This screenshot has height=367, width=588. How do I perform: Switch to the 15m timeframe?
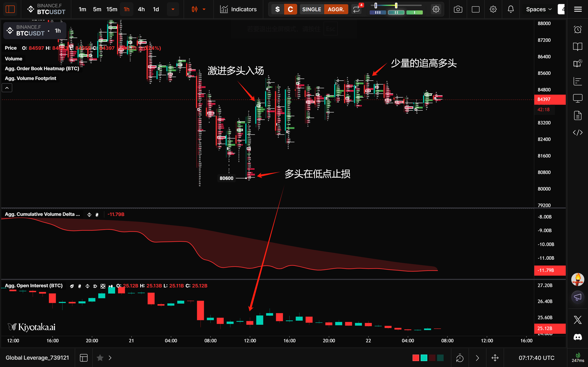(x=112, y=9)
